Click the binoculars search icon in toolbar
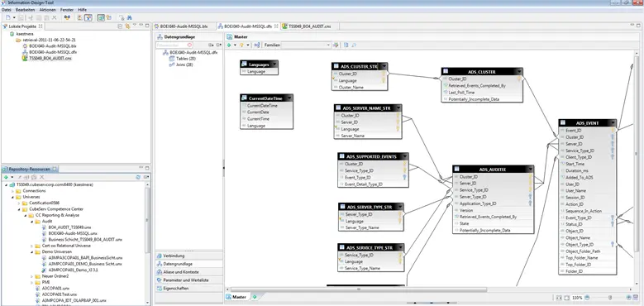 129,17
